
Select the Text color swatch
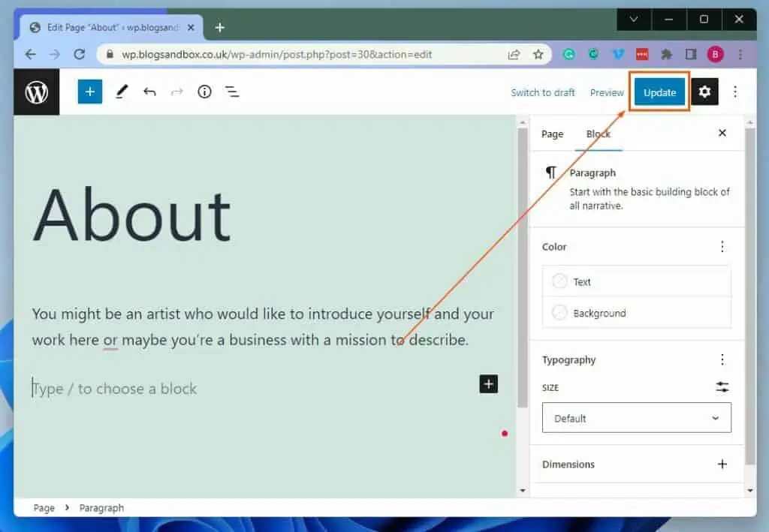click(x=559, y=281)
